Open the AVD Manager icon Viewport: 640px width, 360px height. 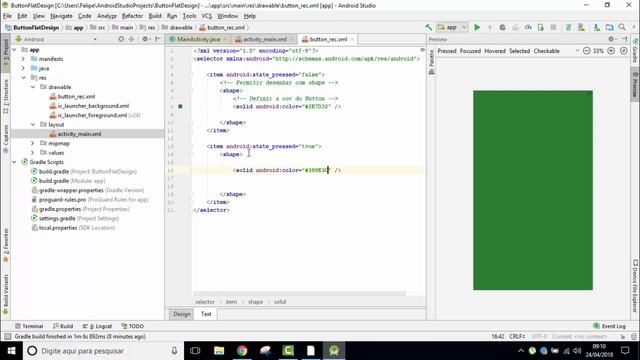click(x=582, y=27)
